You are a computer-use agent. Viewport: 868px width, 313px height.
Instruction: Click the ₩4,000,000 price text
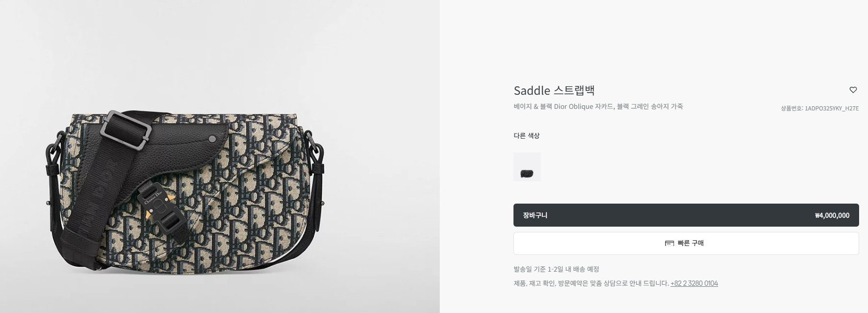[x=832, y=215]
